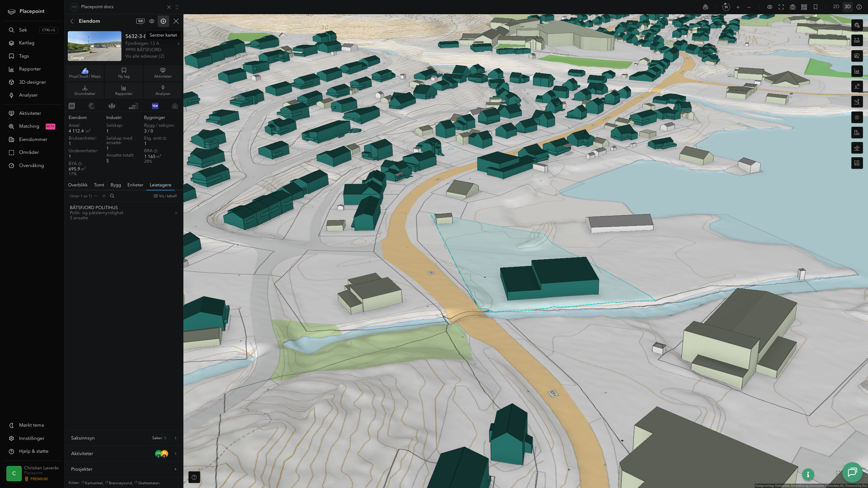Click the TEK badge icon
This screenshot has height=488, width=868.
coord(155,106)
